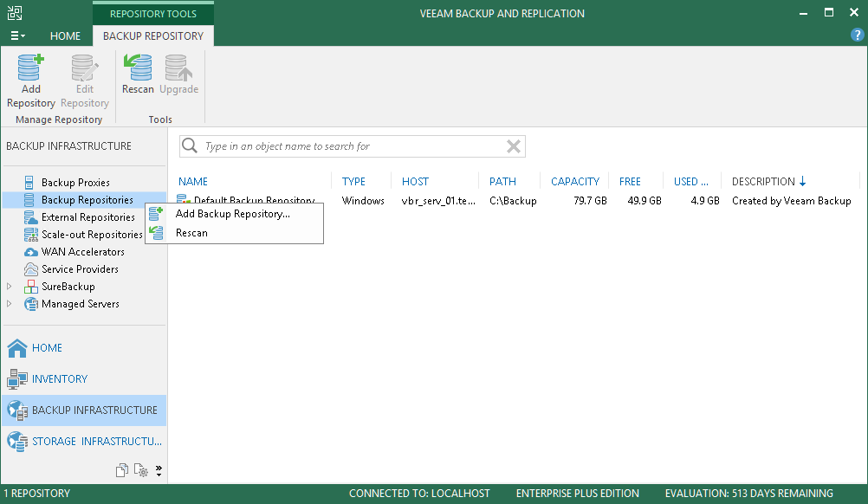Image resolution: width=868 pixels, height=504 pixels.
Task: Click the magnifier search icon
Action: pyautogui.click(x=190, y=145)
